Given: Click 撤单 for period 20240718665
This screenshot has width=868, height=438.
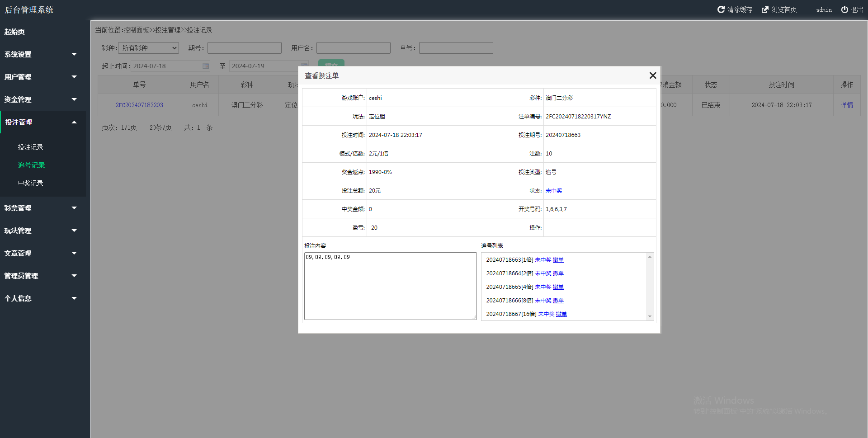Looking at the screenshot, I should tap(558, 287).
